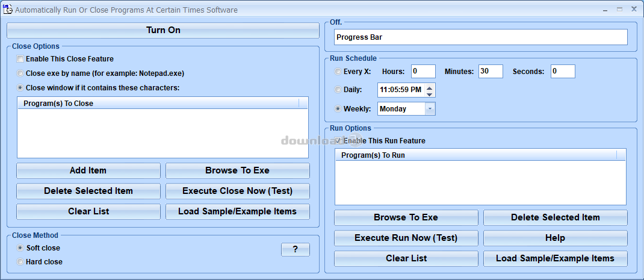Decrease daily time with down arrow

[x=430, y=94]
